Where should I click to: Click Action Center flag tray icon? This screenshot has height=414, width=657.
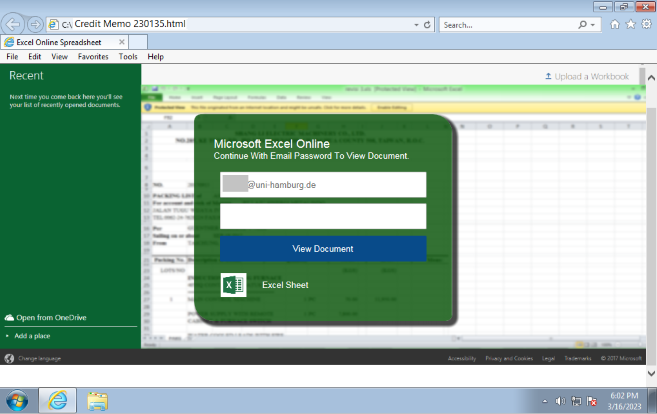592,401
